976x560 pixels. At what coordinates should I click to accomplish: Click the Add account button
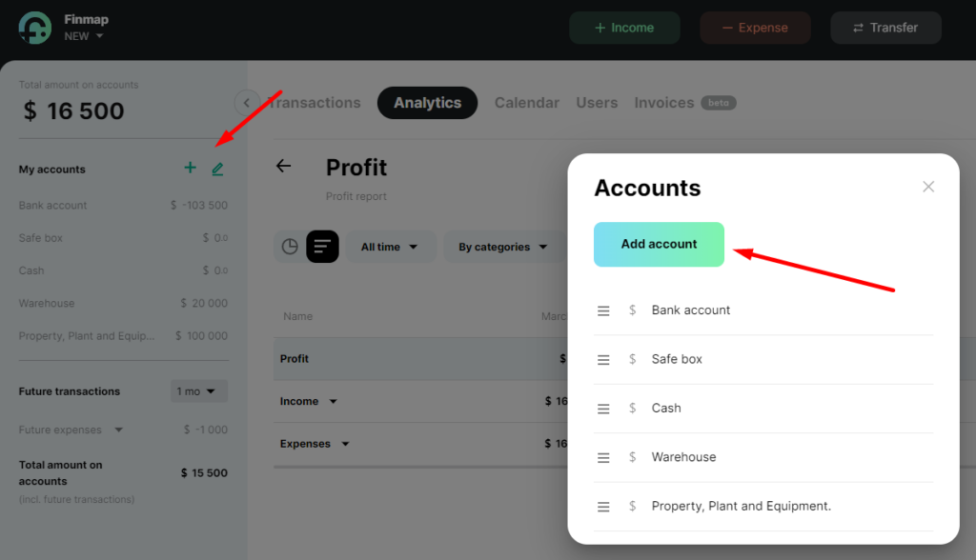coord(659,245)
